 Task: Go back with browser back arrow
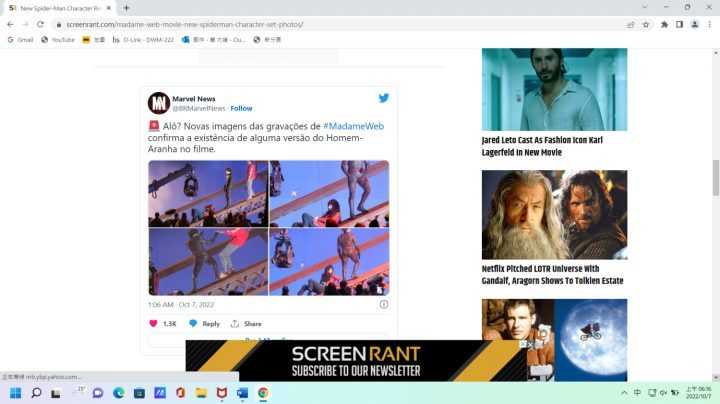coord(11,24)
